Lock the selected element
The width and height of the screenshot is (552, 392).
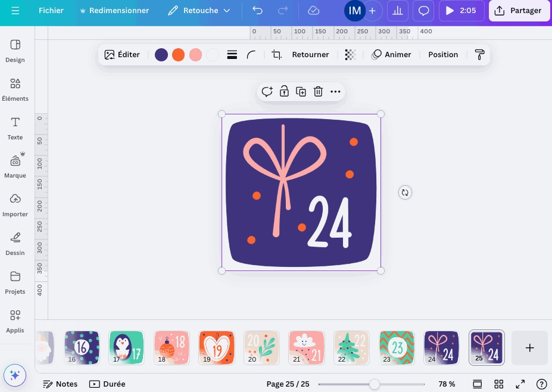(284, 92)
